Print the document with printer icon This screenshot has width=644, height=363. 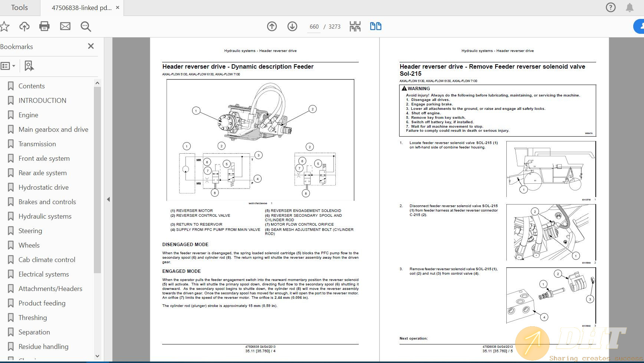45,26
